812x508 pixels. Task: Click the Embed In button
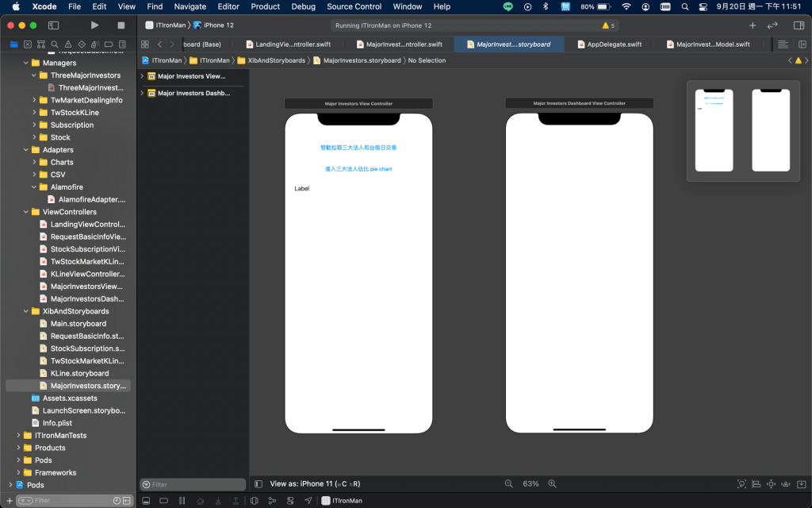point(801,484)
